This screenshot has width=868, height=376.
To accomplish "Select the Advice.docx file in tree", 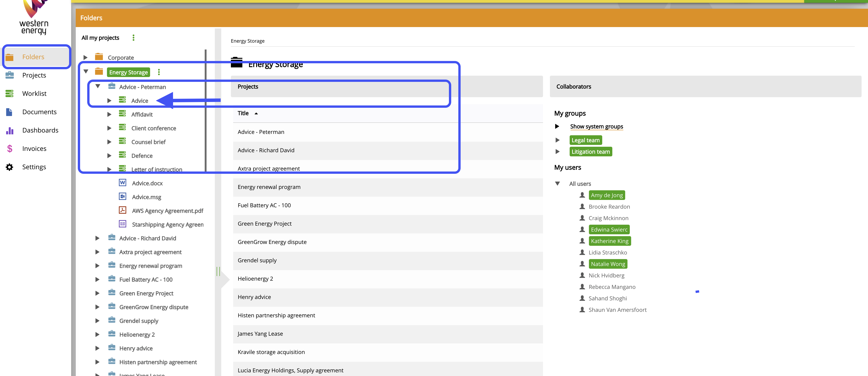I will point(147,183).
